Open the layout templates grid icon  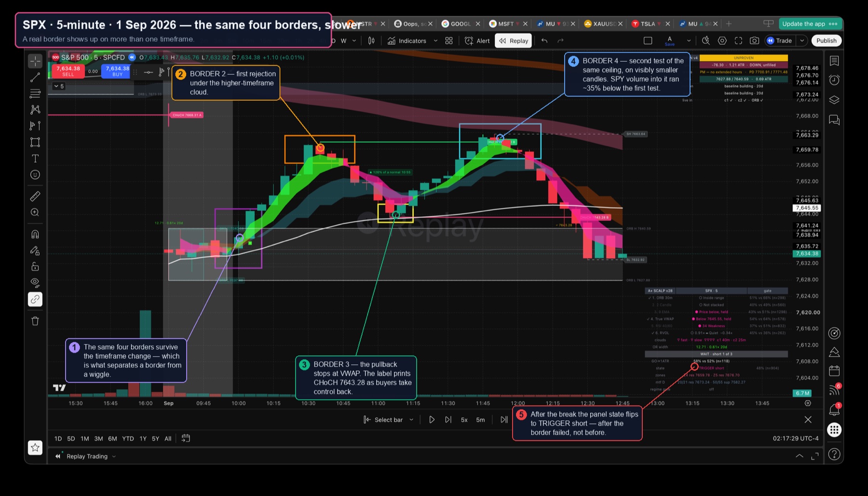tap(449, 41)
